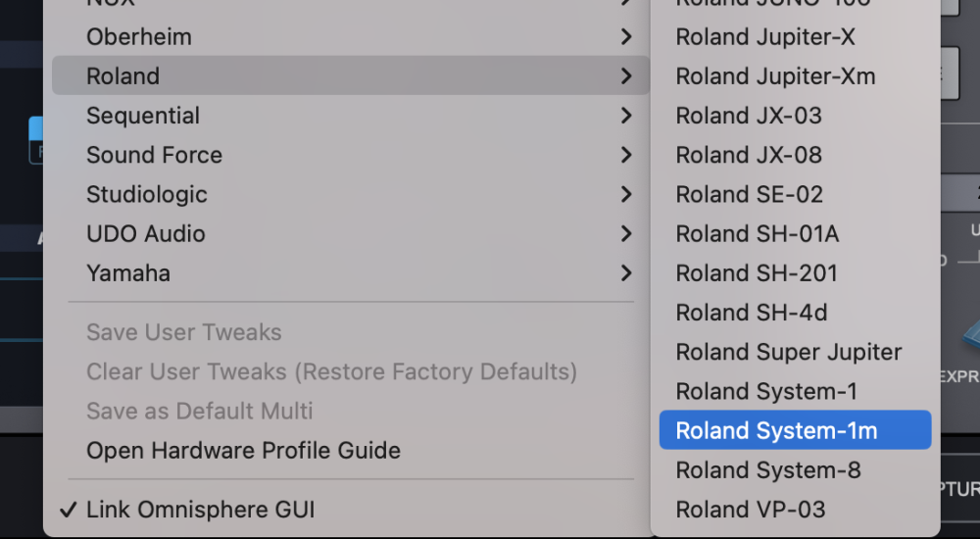Pick Roland SH-4d profile
Screen dimensions: 980x539
point(752,313)
